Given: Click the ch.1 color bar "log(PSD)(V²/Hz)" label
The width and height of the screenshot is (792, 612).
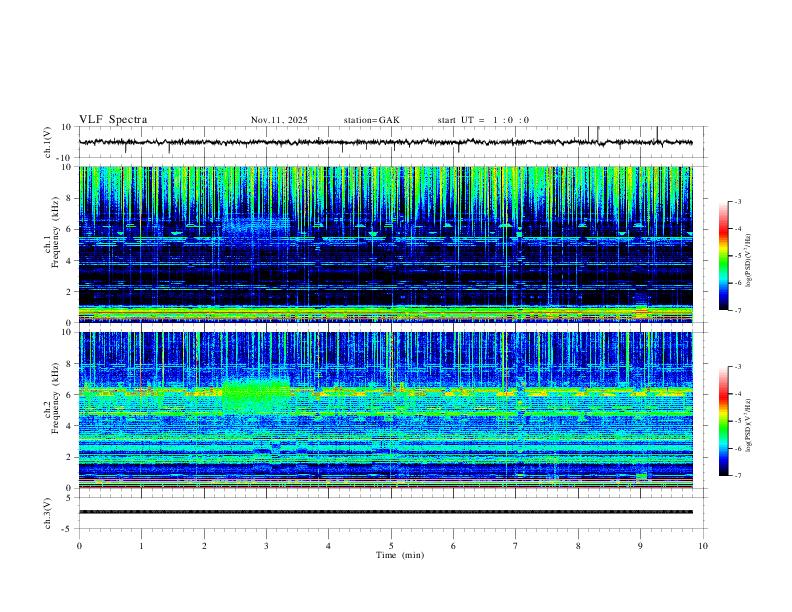Looking at the screenshot, I should coord(749,260).
